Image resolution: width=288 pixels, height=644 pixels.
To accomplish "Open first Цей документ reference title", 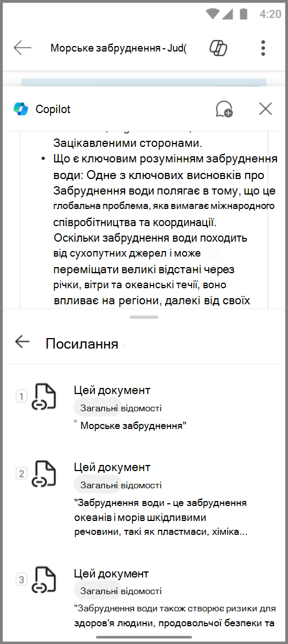I will pyautogui.click(x=112, y=390).
